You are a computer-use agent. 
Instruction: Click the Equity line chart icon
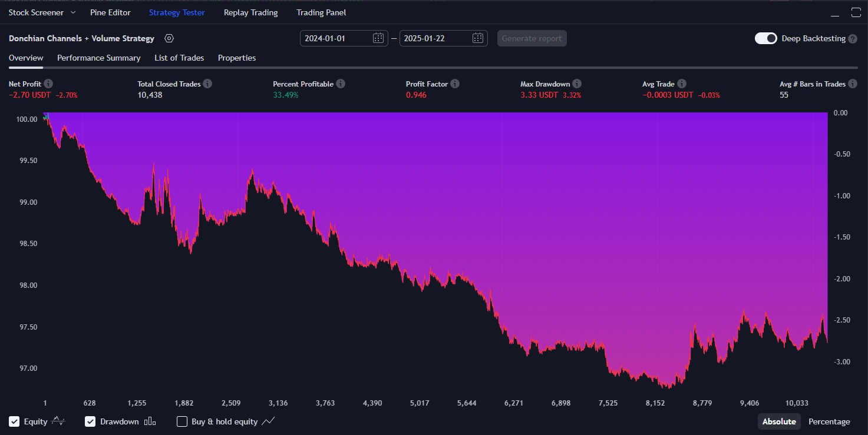(58, 421)
